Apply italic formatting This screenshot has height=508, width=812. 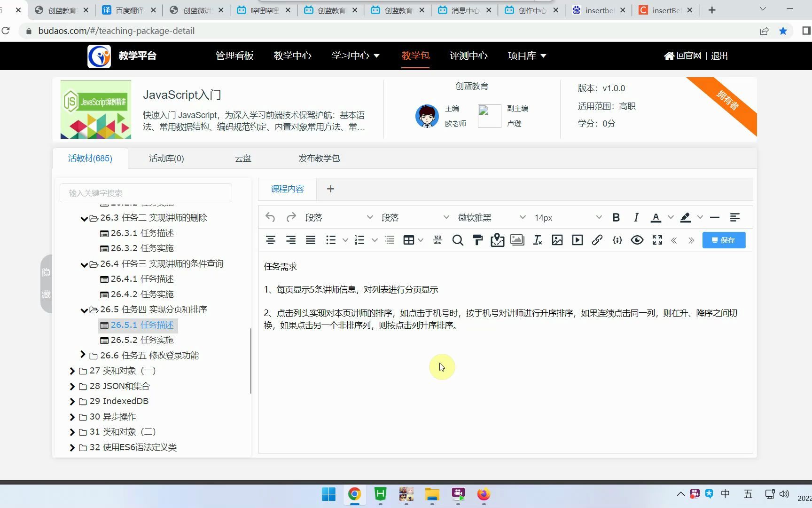pos(636,217)
